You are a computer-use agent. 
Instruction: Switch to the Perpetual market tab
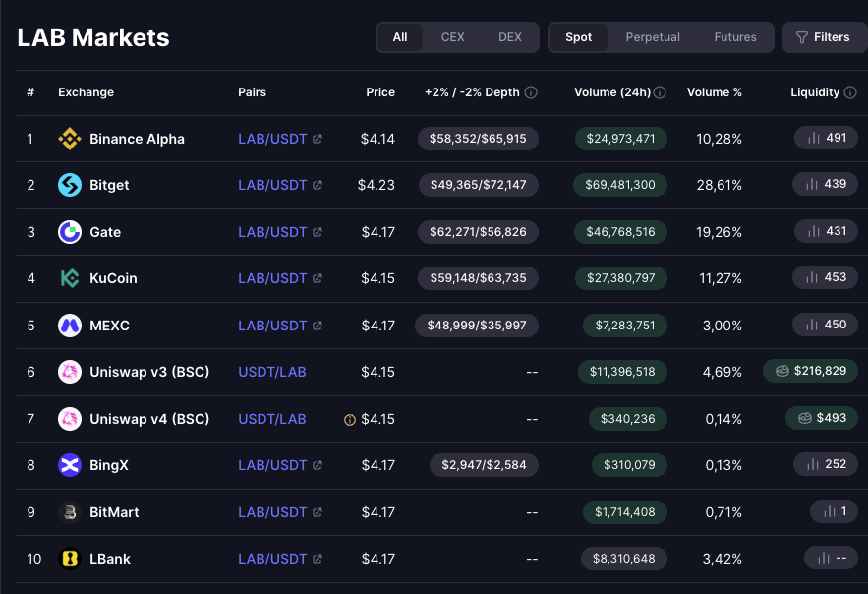[x=653, y=37]
